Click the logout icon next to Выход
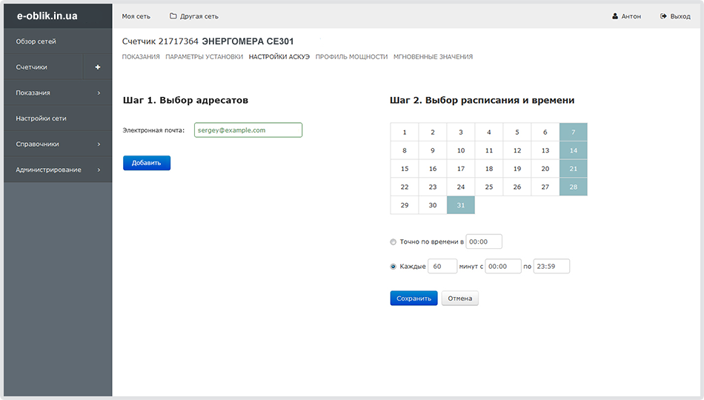 664,16
